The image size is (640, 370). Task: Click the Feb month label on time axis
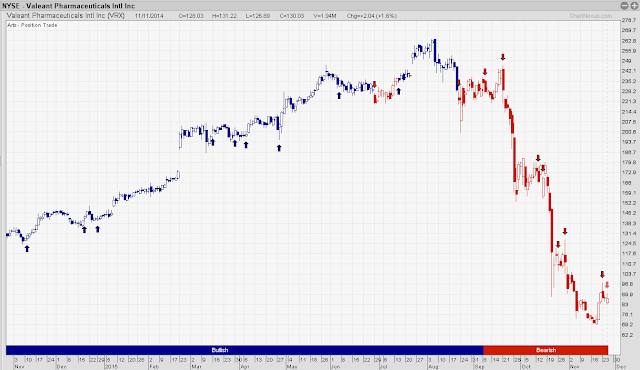pyautogui.click(x=153, y=366)
